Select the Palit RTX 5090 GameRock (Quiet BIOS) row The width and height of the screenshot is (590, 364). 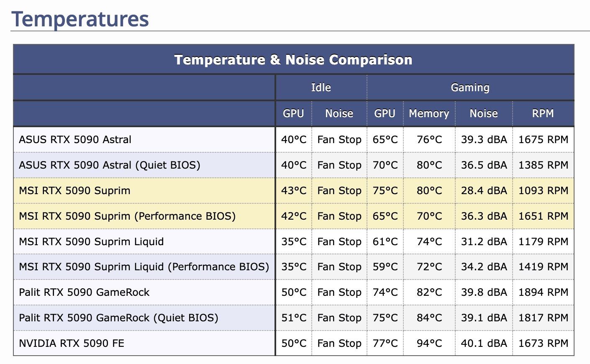coord(118,318)
